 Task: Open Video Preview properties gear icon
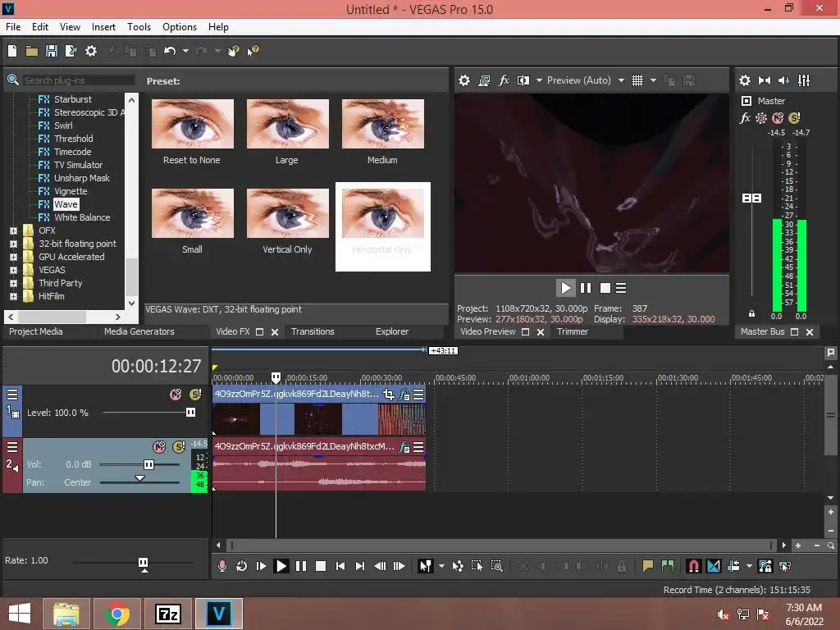tap(464, 80)
